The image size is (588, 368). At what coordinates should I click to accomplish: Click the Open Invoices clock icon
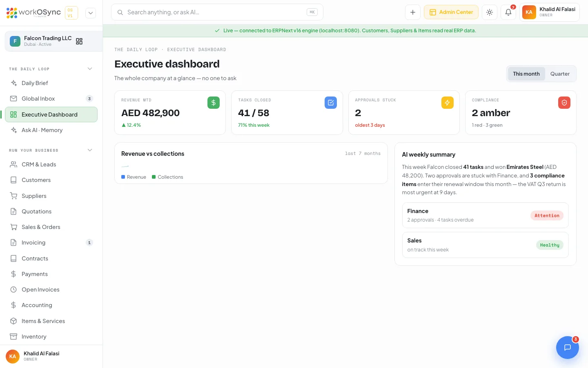click(13, 289)
